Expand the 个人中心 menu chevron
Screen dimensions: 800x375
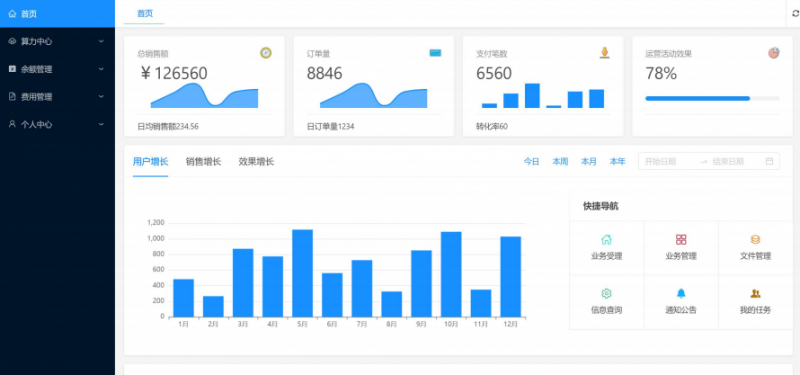(101, 124)
